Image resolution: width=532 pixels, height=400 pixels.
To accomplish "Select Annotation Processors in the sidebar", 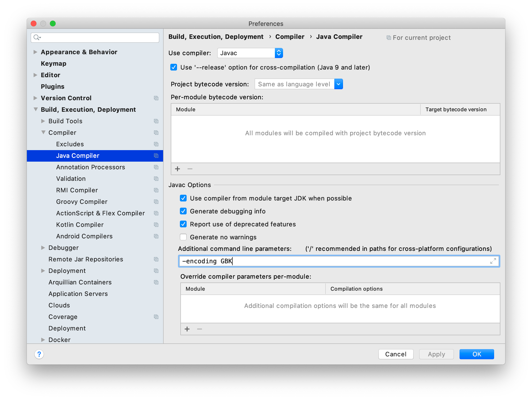I will [x=90, y=167].
